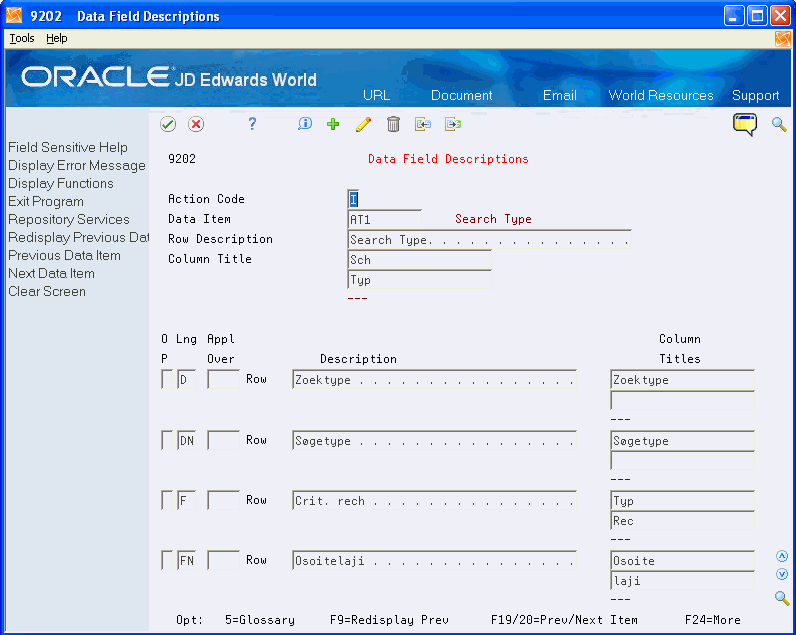Open the yellow chat bubble icon

coord(745,124)
